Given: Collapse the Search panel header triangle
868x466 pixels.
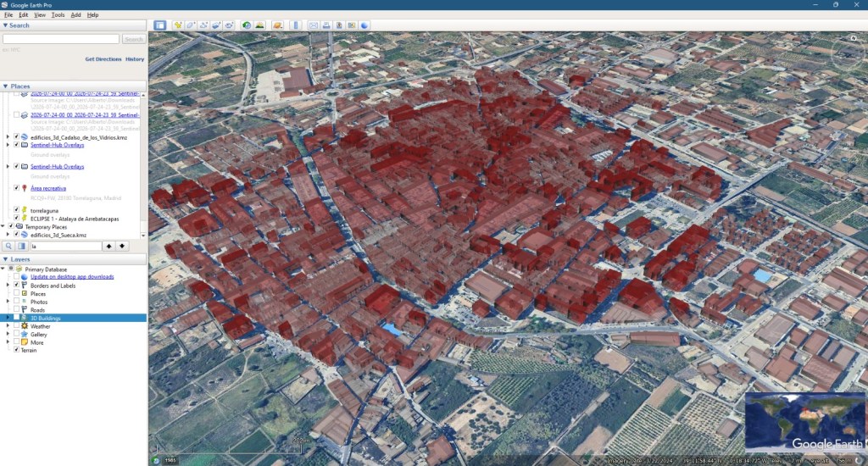Looking at the screenshot, I should (x=5, y=25).
